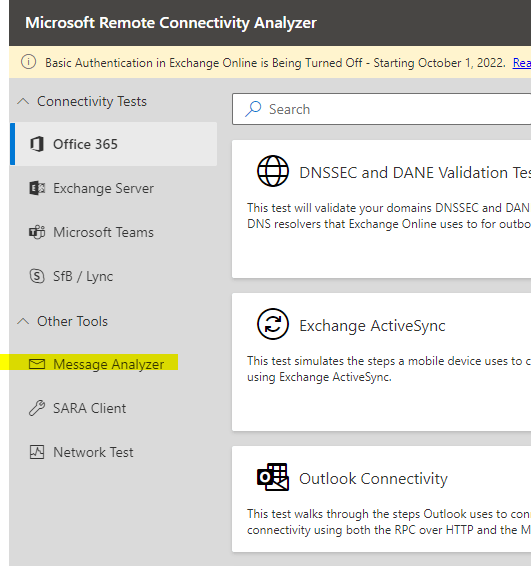
Task: Click the Basic Authentication banner message
Action: pos(275,63)
